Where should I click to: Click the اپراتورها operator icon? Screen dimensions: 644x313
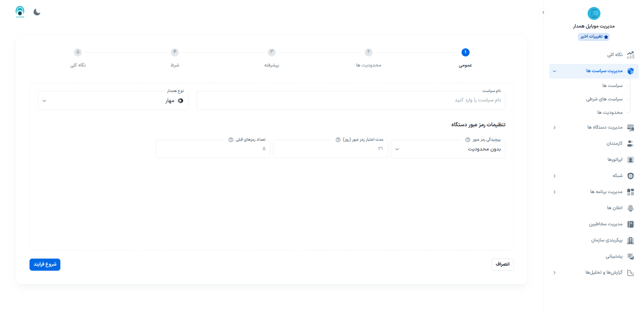tap(630, 160)
